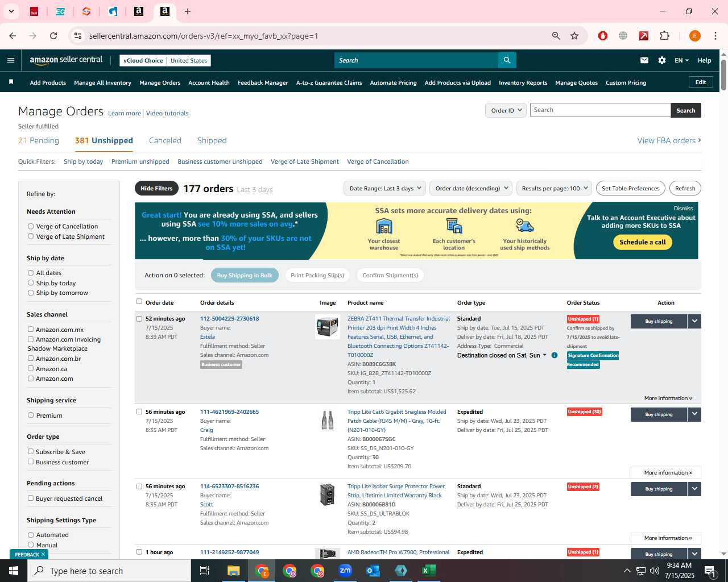This screenshot has height=582, width=728.
Task: View site information icon in address bar
Action: [x=78, y=36]
